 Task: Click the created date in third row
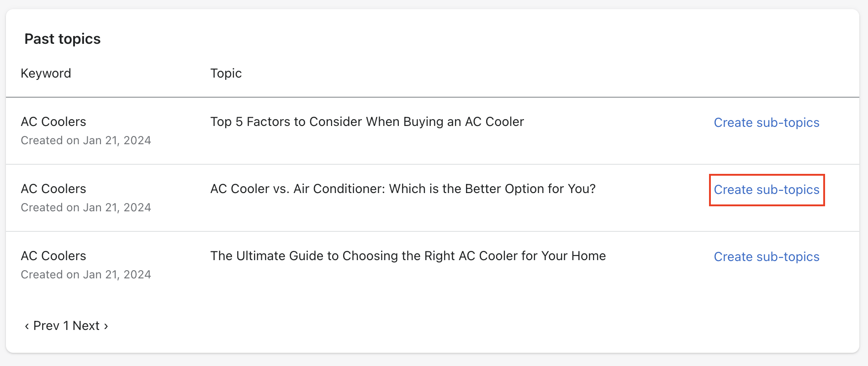[86, 275]
